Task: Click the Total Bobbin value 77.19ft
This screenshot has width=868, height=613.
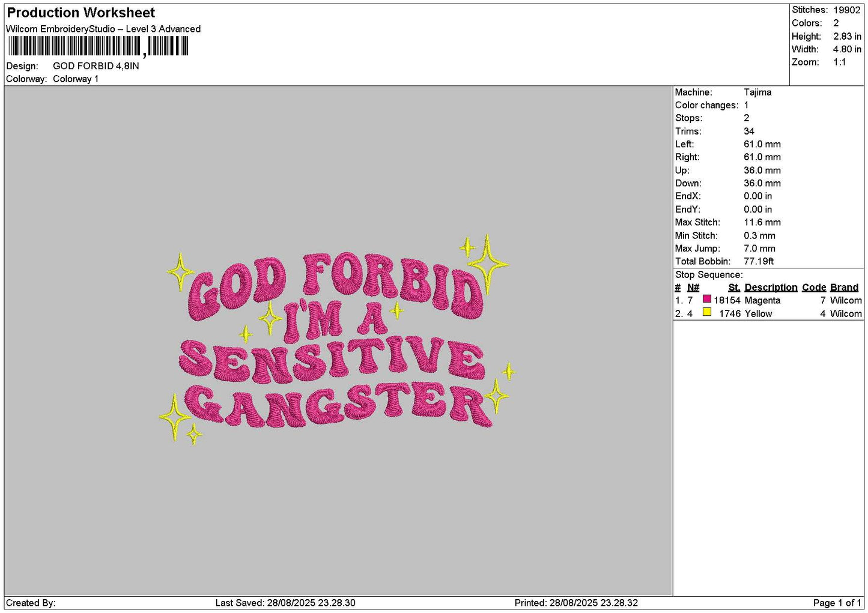Action: 759,261
